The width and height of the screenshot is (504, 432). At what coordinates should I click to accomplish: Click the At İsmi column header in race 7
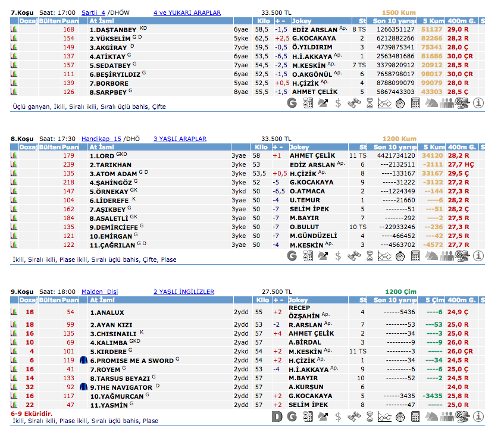[x=101, y=21]
